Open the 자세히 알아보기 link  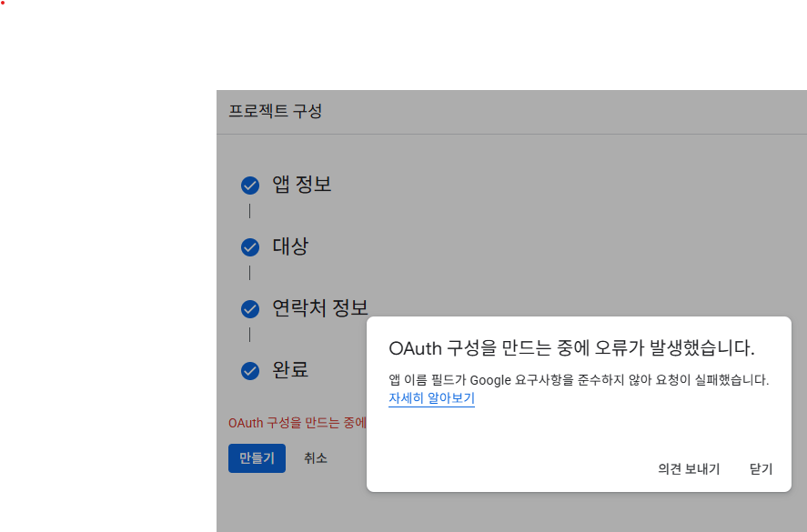(x=431, y=398)
